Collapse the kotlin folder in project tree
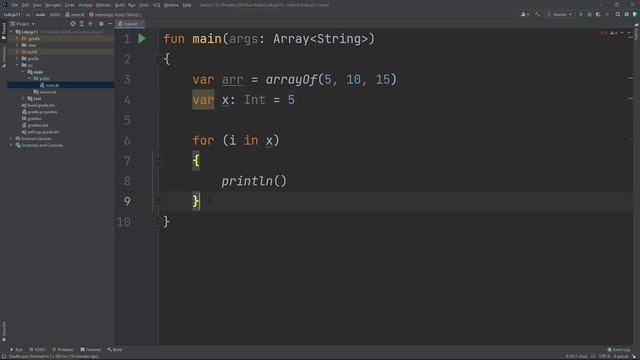The width and height of the screenshot is (640, 360). [x=29, y=78]
